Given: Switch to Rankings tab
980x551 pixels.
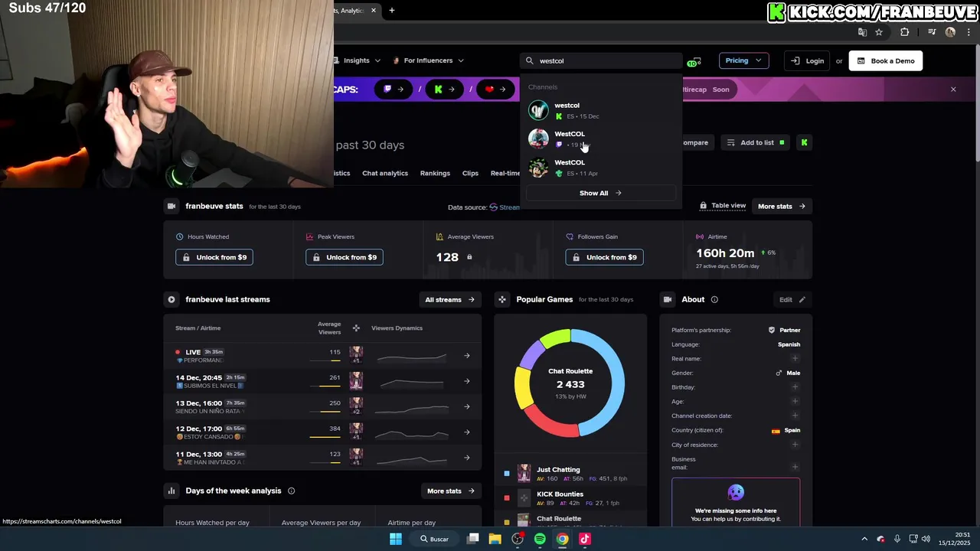Looking at the screenshot, I should click(435, 173).
